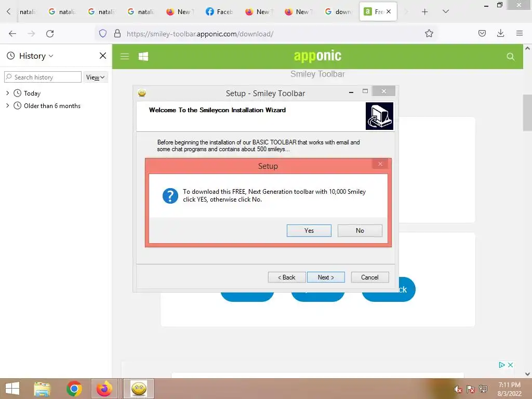This screenshot has width=532, height=399.
Task: Bookmark this page with the star
Action: [429, 33]
